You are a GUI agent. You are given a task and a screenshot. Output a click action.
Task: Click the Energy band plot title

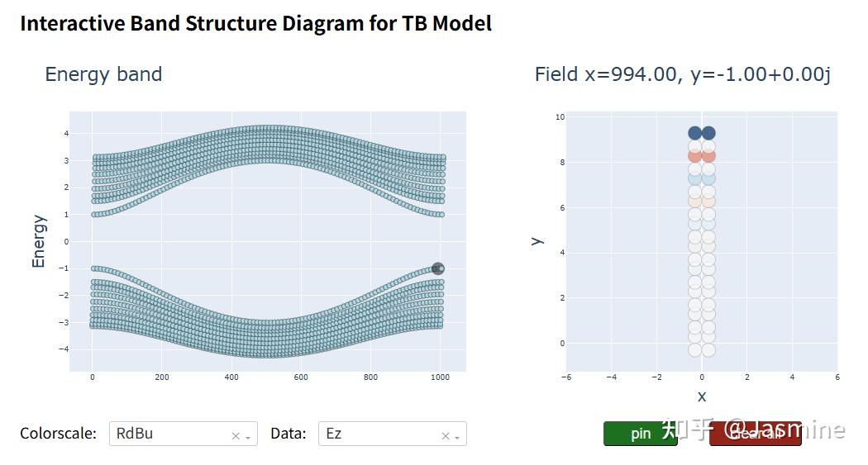103,74
